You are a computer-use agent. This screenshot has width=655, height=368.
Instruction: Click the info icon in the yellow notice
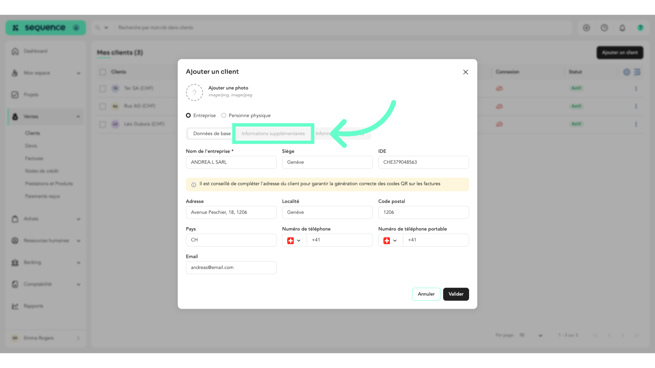tap(193, 184)
